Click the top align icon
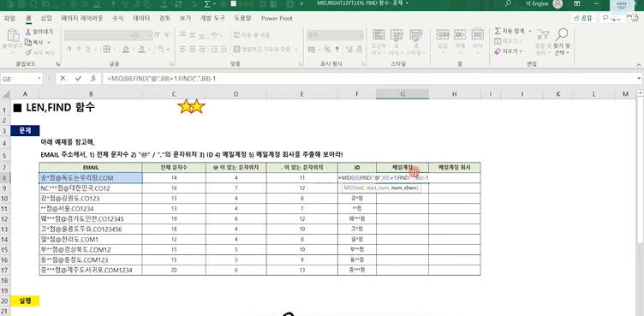 coord(183,35)
